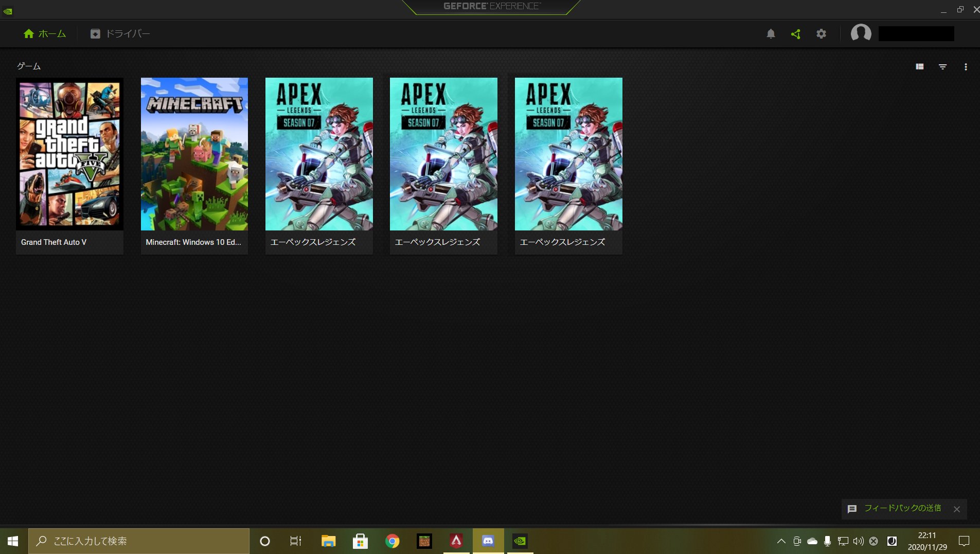
Task: Open the three-dot overflow menu above games
Action: click(x=966, y=66)
